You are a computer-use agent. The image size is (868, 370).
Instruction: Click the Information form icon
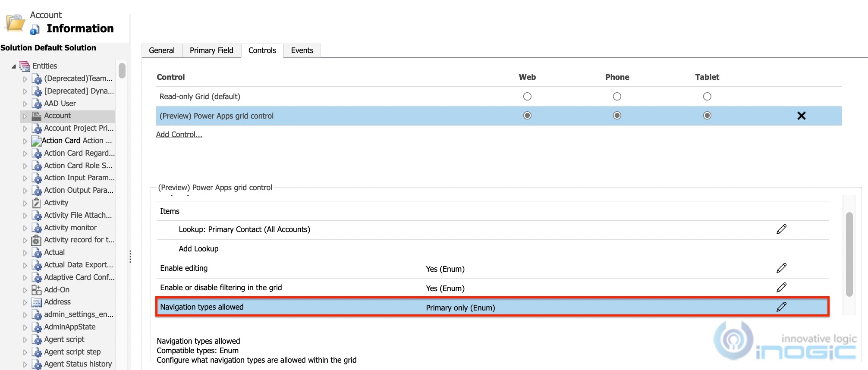click(35, 29)
